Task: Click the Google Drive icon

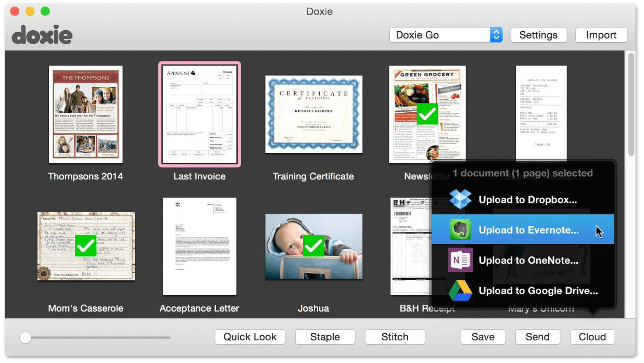Action: point(460,291)
